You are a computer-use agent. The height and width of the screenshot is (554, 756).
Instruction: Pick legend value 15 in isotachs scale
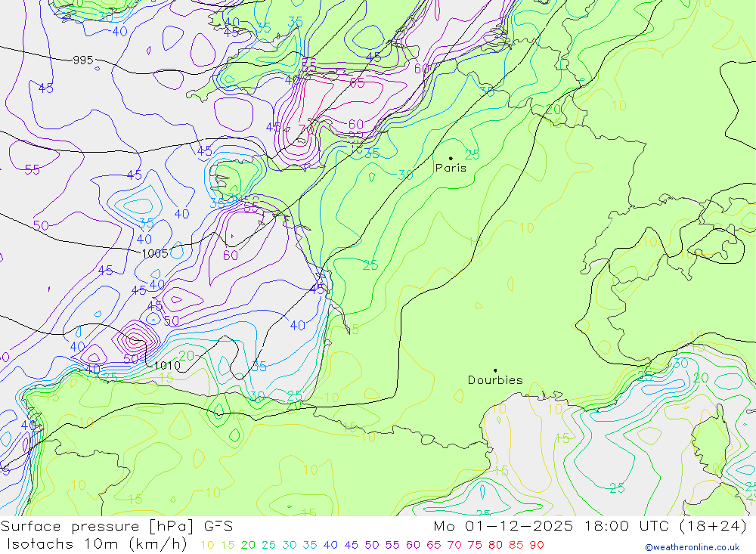coord(228,545)
